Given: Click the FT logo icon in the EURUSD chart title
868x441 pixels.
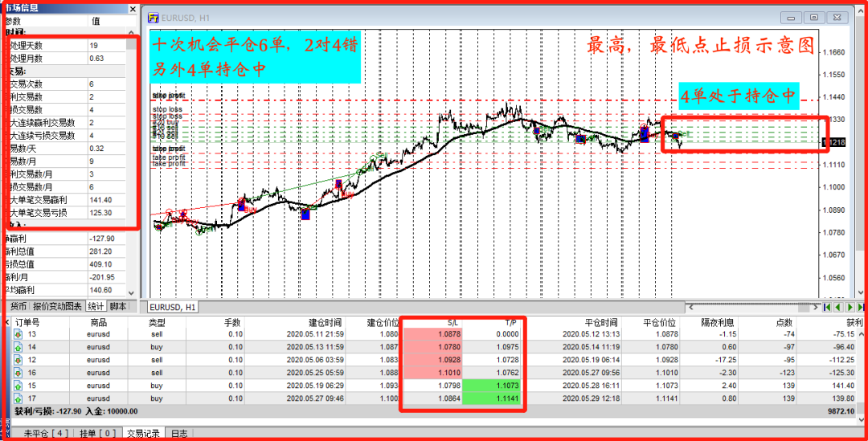Looking at the screenshot, I should coord(154,18).
